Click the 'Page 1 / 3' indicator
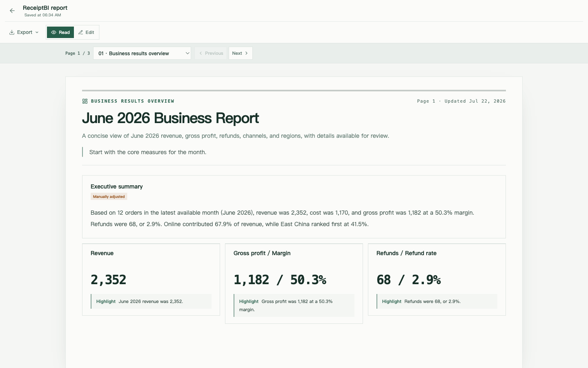 [78, 53]
